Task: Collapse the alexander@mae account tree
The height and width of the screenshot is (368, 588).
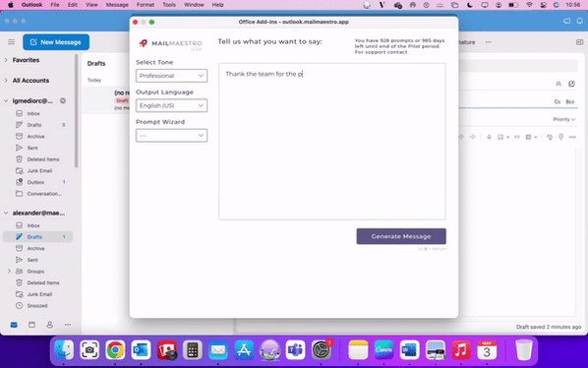Action: coord(6,214)
